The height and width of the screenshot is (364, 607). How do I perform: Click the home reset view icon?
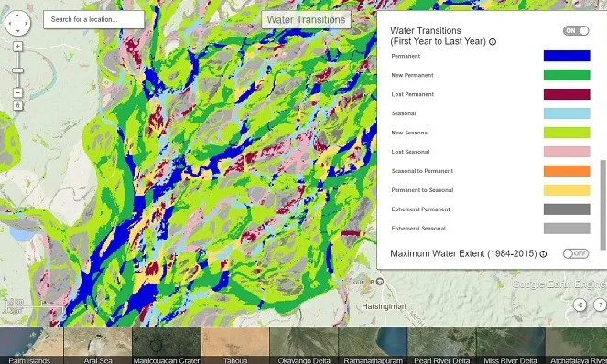click(x=17, y=105)
